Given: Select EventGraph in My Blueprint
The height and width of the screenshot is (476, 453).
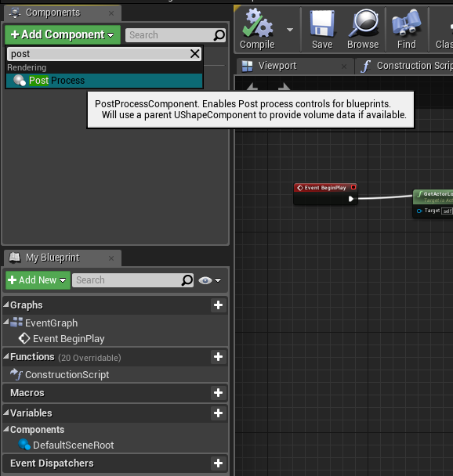Looking at the screenshot, I should click(52, 323).
